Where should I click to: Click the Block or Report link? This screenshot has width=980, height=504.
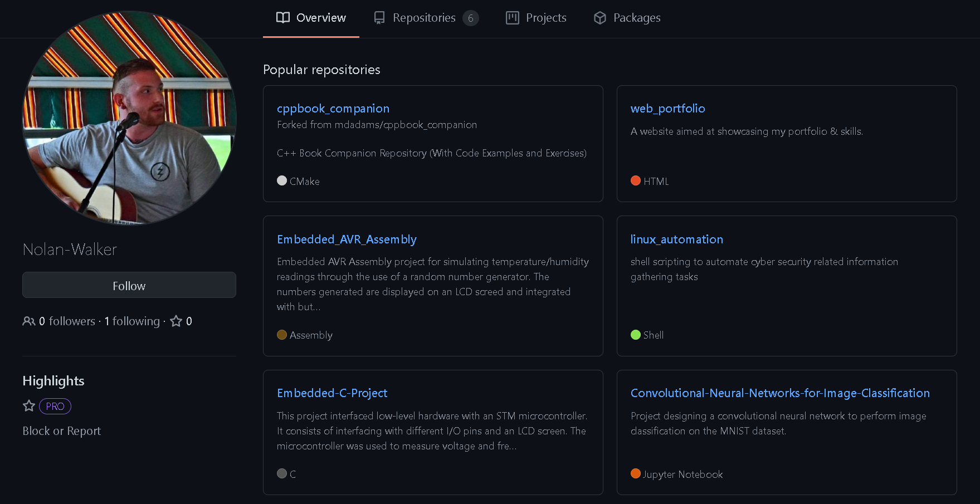point(62,431)
